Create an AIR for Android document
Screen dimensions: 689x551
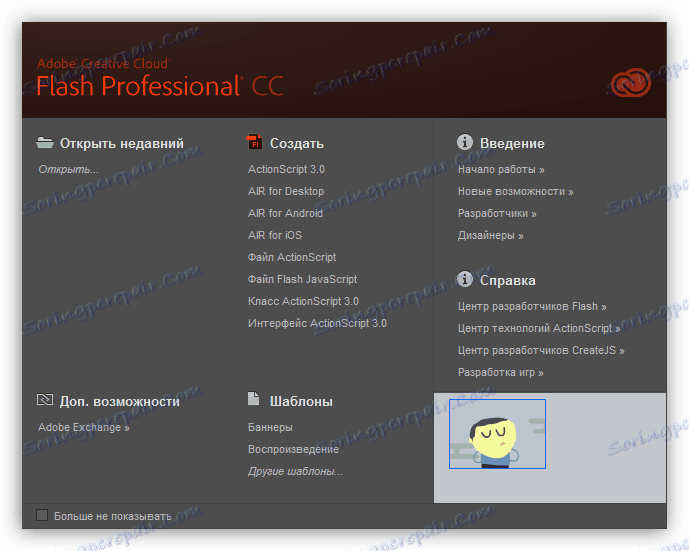coord(285,213)
